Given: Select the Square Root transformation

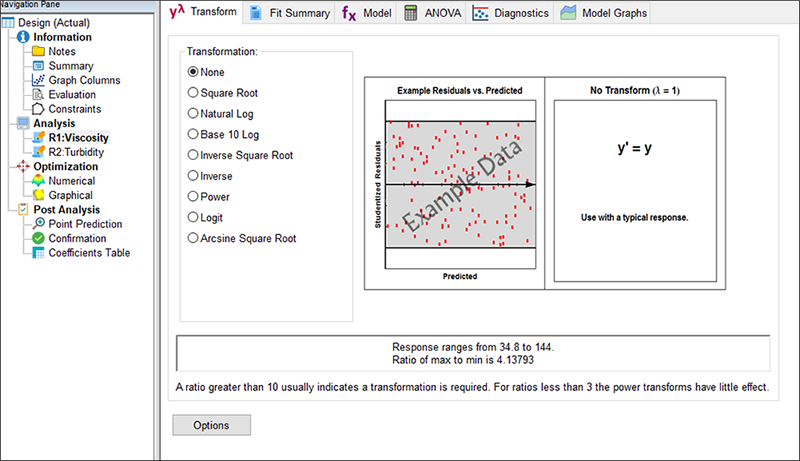Looking at the screenshot, I should (194, 92).
